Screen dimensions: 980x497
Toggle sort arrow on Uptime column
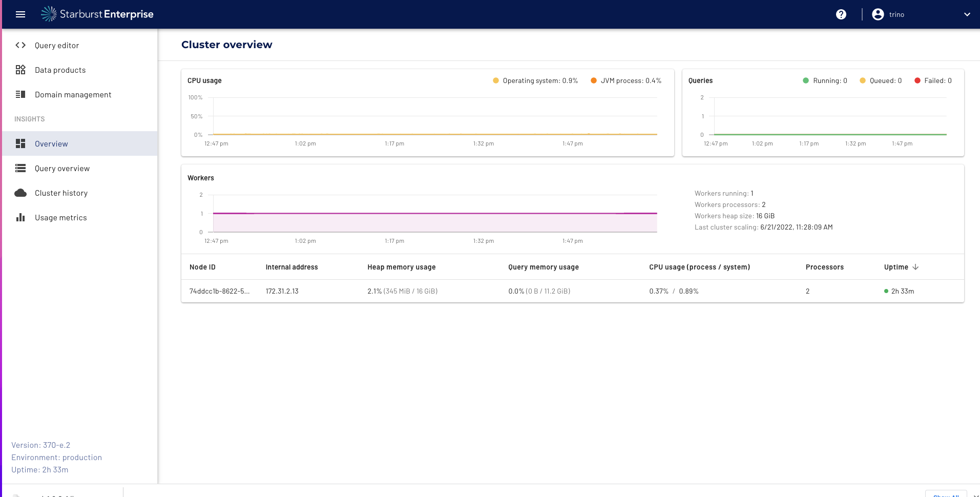click(915, 267)
